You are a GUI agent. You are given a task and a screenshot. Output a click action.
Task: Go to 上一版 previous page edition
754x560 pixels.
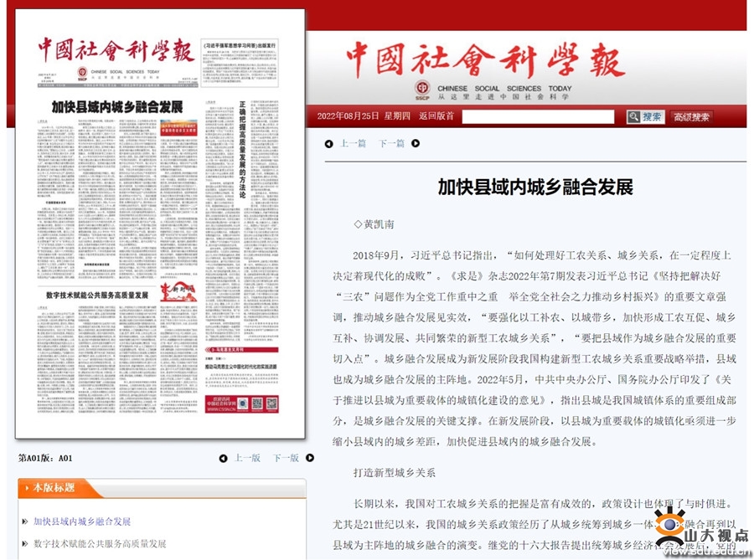click(x=247, y=458)
